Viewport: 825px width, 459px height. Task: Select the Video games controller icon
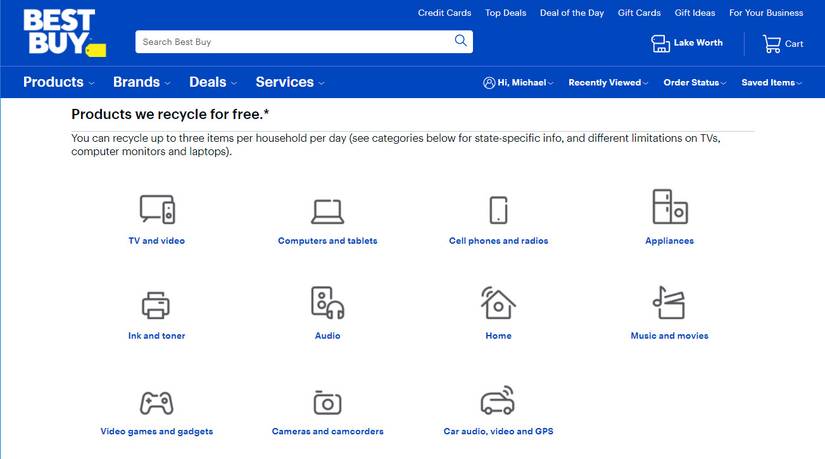[x=156, y=403]
